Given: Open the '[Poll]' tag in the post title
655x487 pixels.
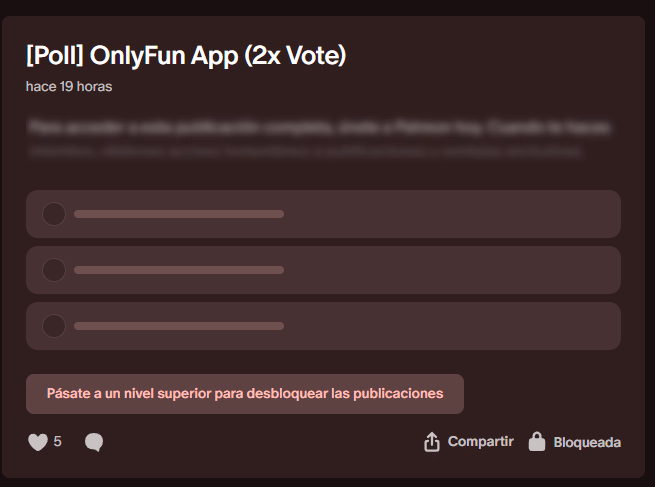Looking at the screenshot, I should click(56, 56).
